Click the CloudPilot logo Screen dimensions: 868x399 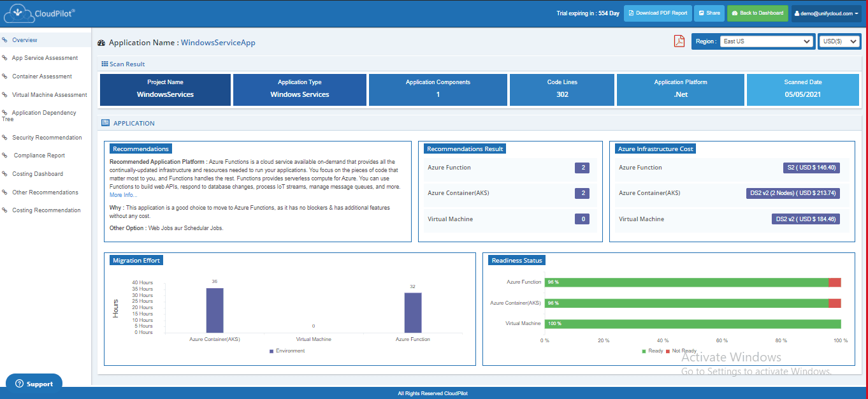click(40, 12)
